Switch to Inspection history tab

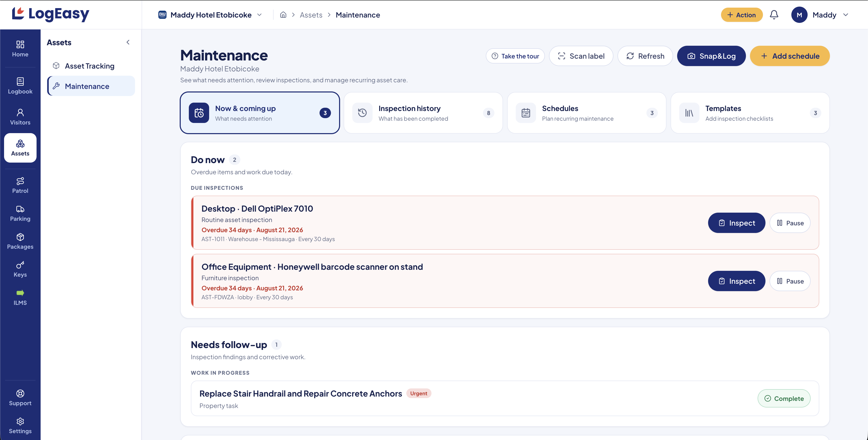tap(423, 113)
